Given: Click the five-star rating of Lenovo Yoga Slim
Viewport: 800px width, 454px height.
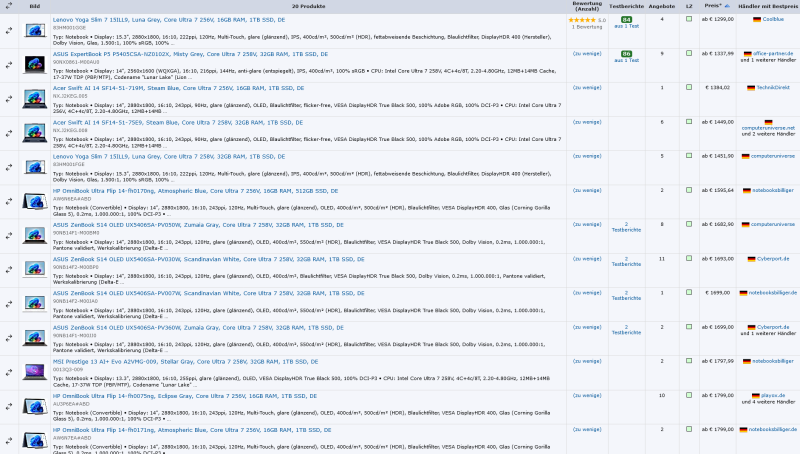Looking at the screenshot, I should pyautogui.click(x=582, y=20).
